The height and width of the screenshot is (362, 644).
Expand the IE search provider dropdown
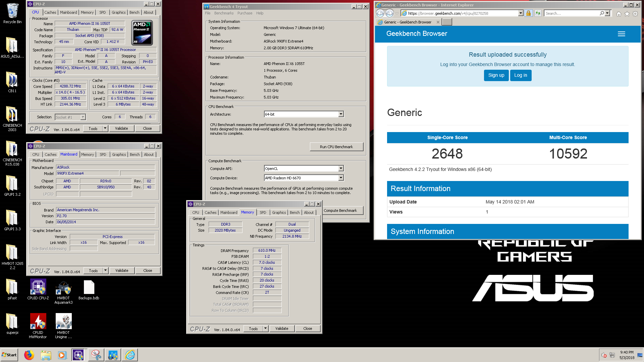pos(607,13)
